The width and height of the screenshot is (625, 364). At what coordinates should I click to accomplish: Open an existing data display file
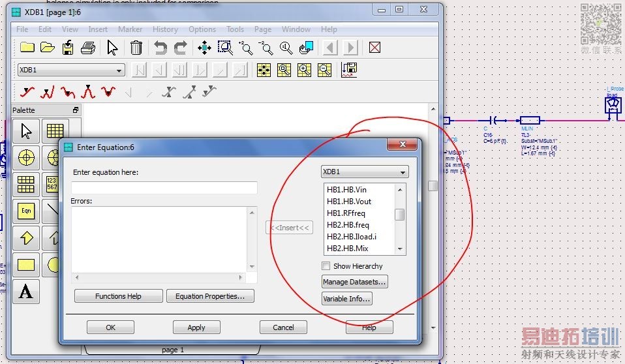coord(48,48)
